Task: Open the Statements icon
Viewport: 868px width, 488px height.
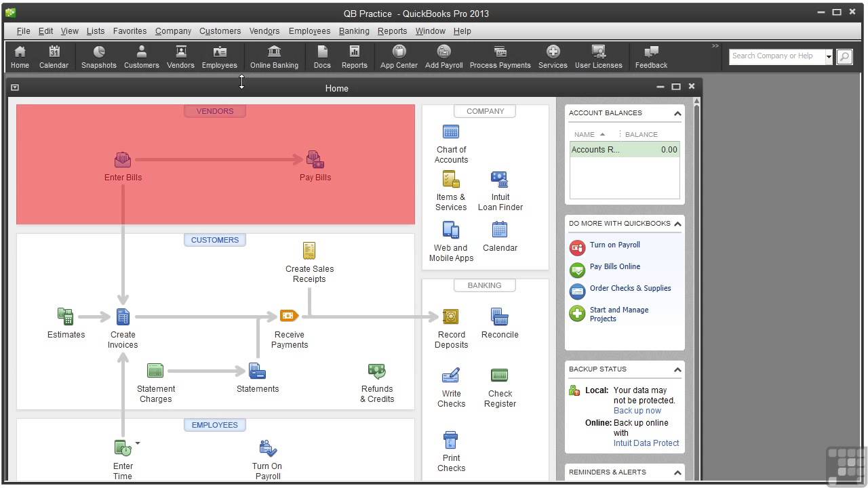Action: coord(257,371)
